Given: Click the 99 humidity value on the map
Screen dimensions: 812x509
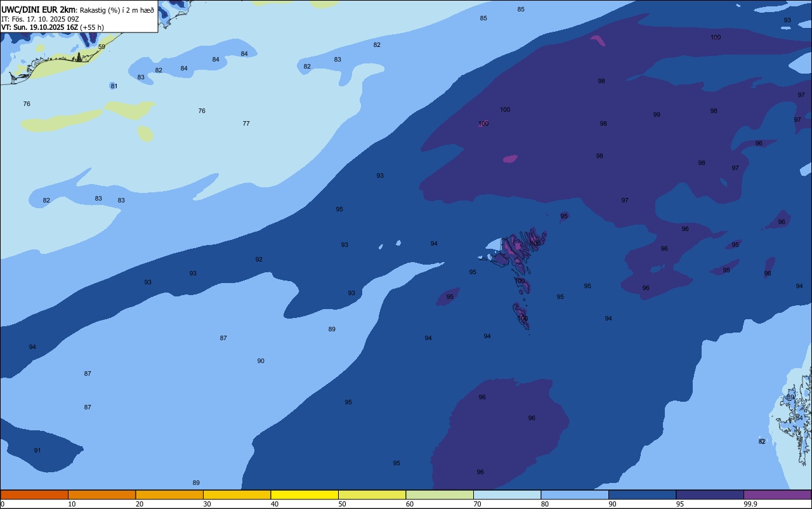Looking at the screenshot, I should pos(657,115).
